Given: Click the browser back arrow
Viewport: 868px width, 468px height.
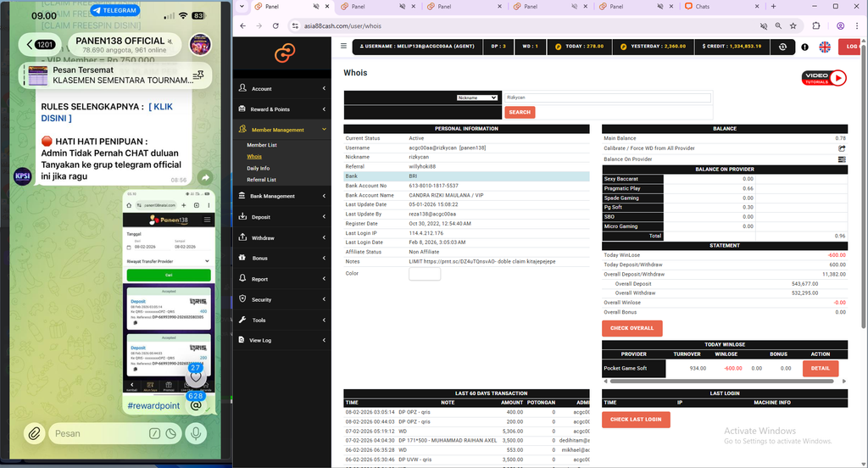Looking at the screenshot, I should (243, 26).
